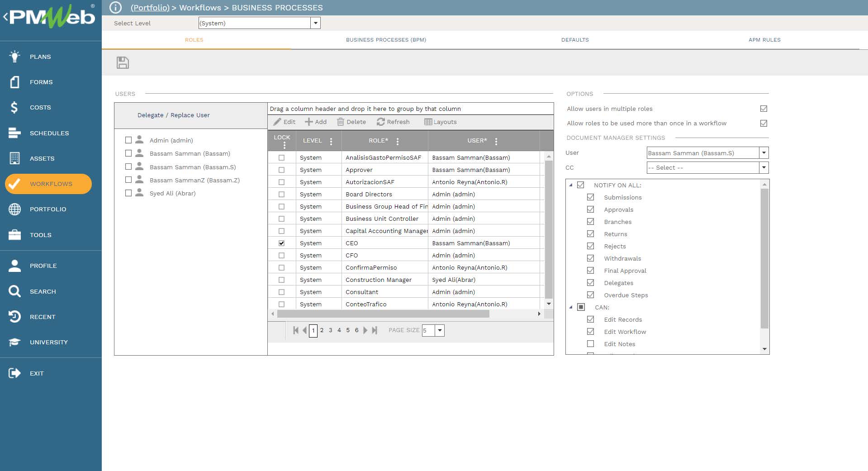Collapse the CAN tree node
Screen dimensions: 868x471
click(x=571, y=307)
